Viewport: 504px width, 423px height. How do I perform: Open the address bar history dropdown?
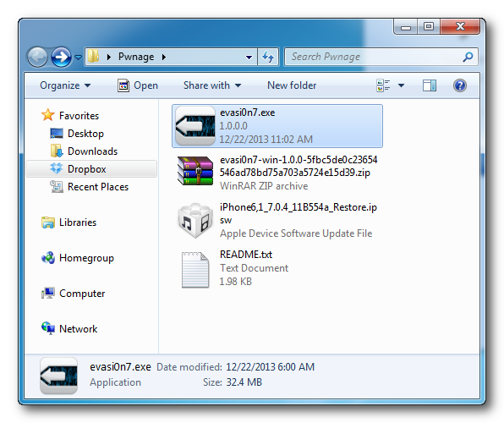(x=249, y=58)
